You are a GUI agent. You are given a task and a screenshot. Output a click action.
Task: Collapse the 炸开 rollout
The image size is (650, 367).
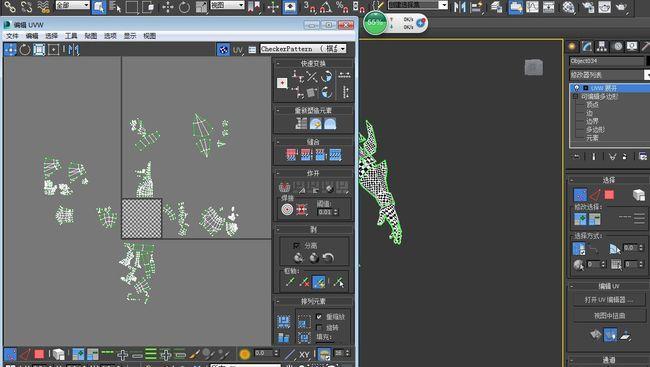click(313, 173)
